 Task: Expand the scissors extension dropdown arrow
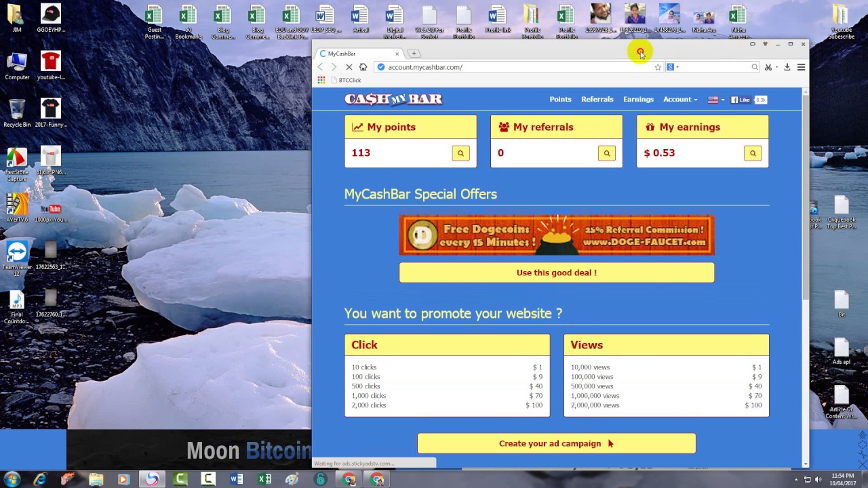pos(776,67)
